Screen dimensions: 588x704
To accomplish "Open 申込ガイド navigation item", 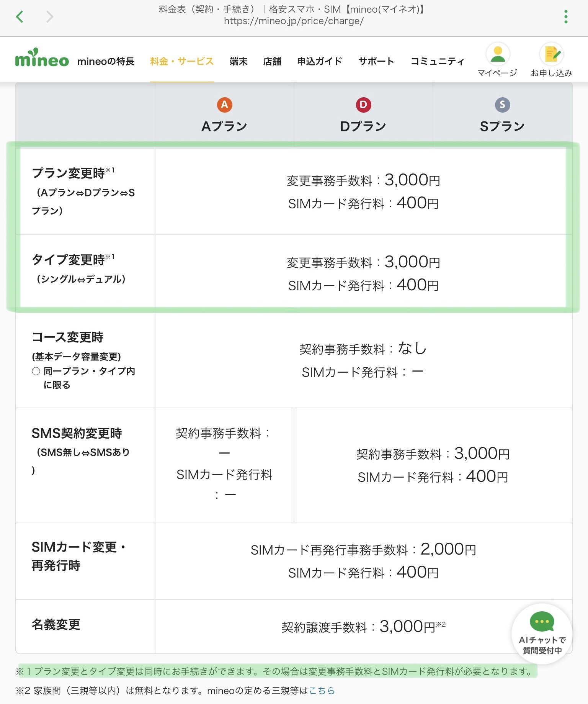I will (320, 61).
